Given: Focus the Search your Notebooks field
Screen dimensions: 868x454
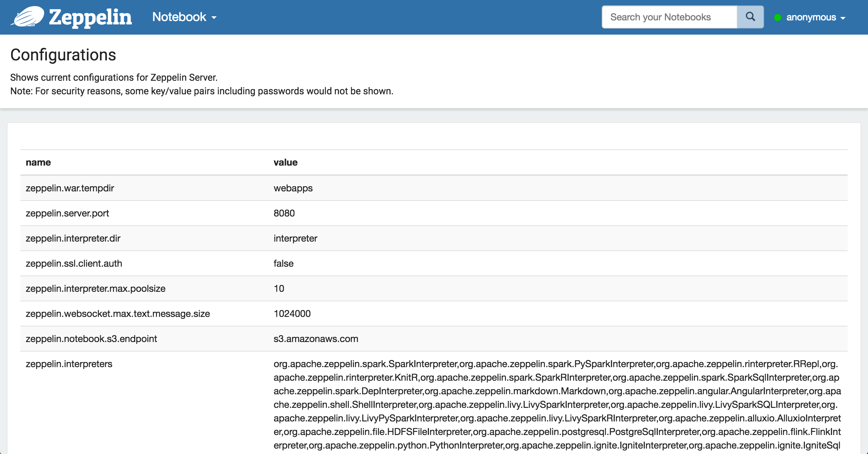Looking at the screenshot, I should [x=669, y=17].
